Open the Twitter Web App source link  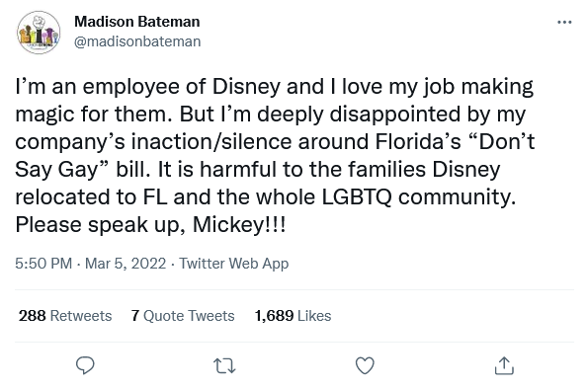pos(233,264)
